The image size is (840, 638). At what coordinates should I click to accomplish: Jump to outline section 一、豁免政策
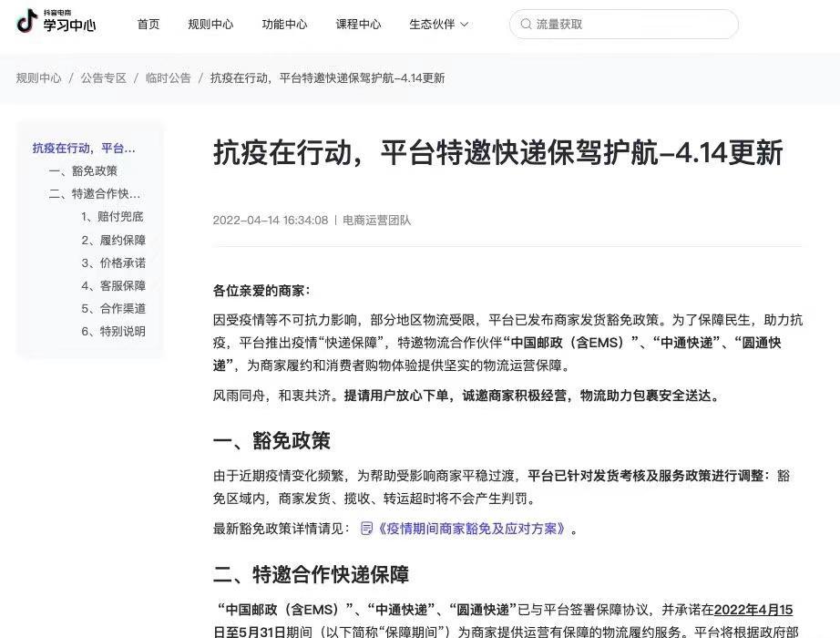pyautogui.click(x=83, y=171)
